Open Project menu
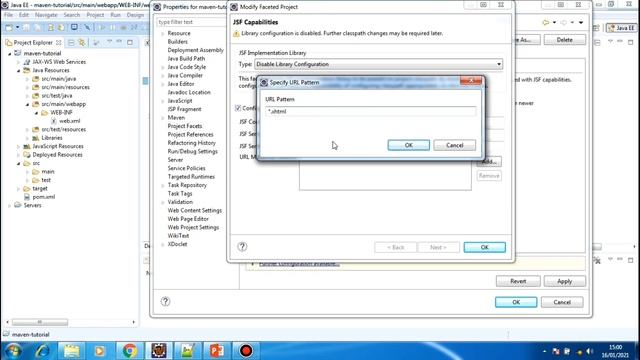Viewport: 640px width, 360px height. 95,15
